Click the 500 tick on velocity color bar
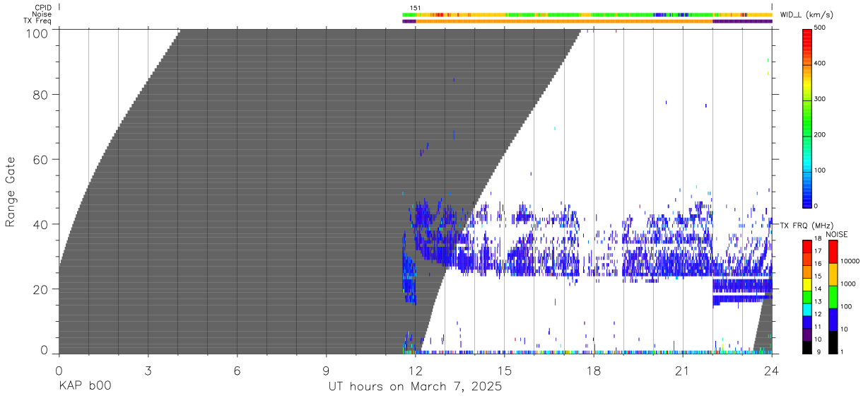 point(820,28)
